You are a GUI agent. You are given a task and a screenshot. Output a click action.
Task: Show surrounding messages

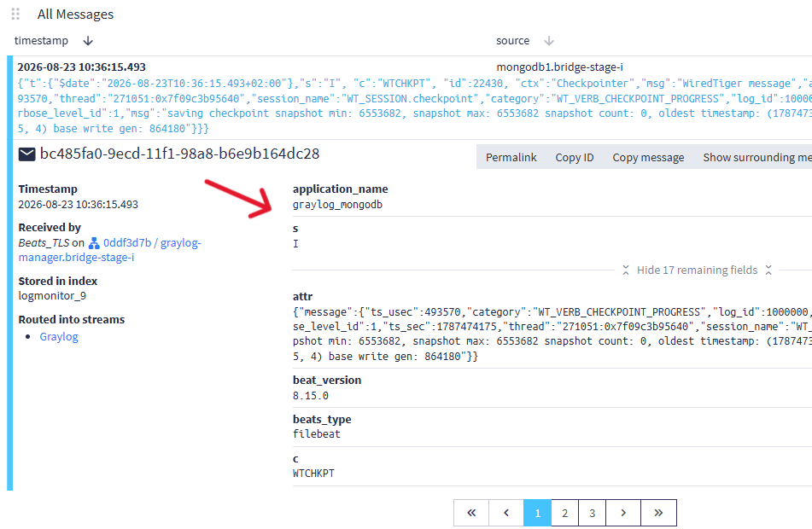(757, 157)
